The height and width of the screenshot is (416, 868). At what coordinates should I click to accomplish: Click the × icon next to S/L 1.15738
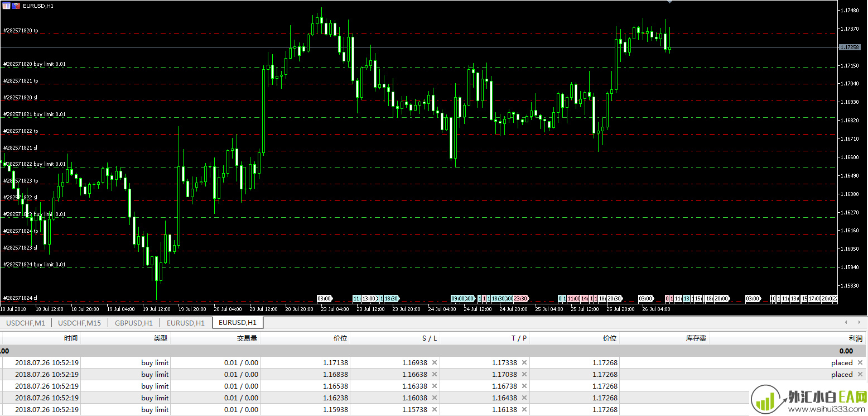click(x=435, y=409)
